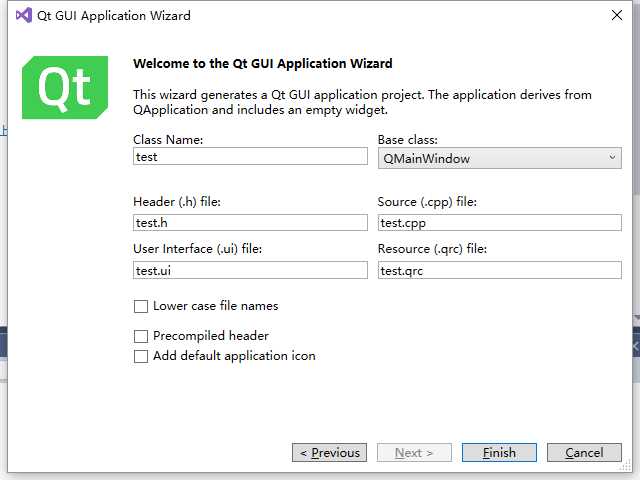
Task: Click the Resource (.qrc) file field
Action: (500, 270)
